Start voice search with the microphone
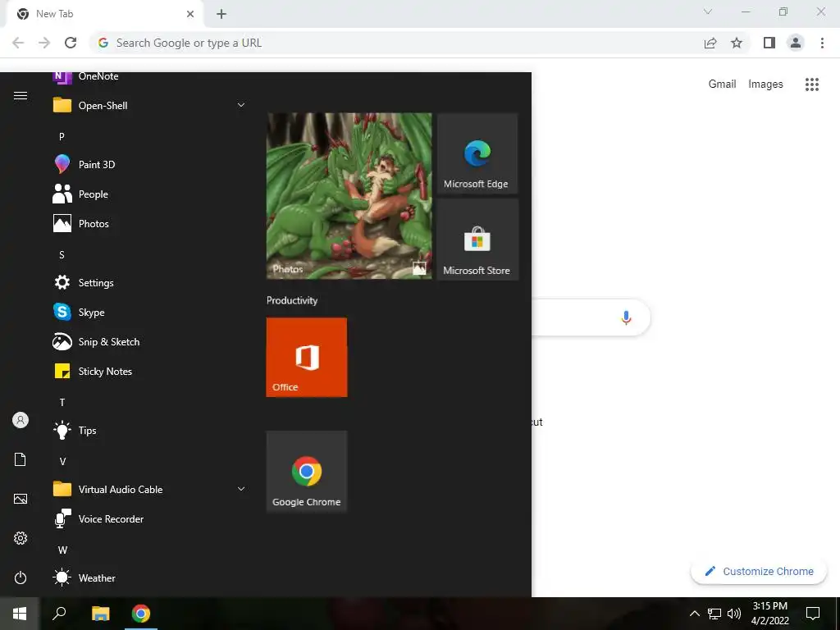840x630 pixels. pos(626,317)
